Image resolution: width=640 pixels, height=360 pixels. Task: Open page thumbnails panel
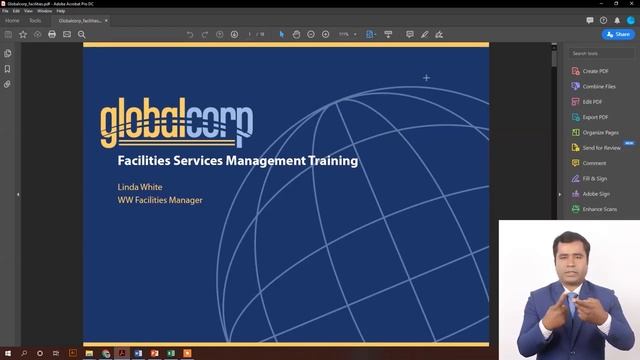point(7,53)
